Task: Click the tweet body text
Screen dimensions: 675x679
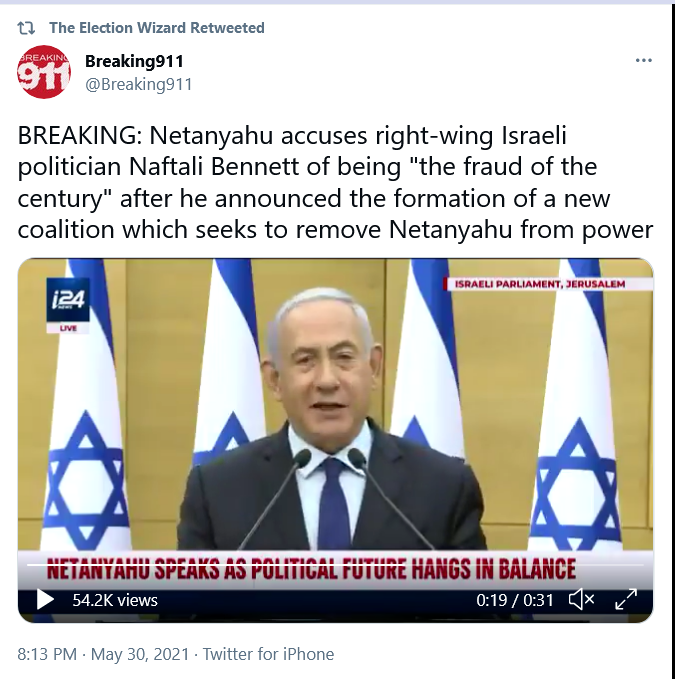Action: point(335,182)
